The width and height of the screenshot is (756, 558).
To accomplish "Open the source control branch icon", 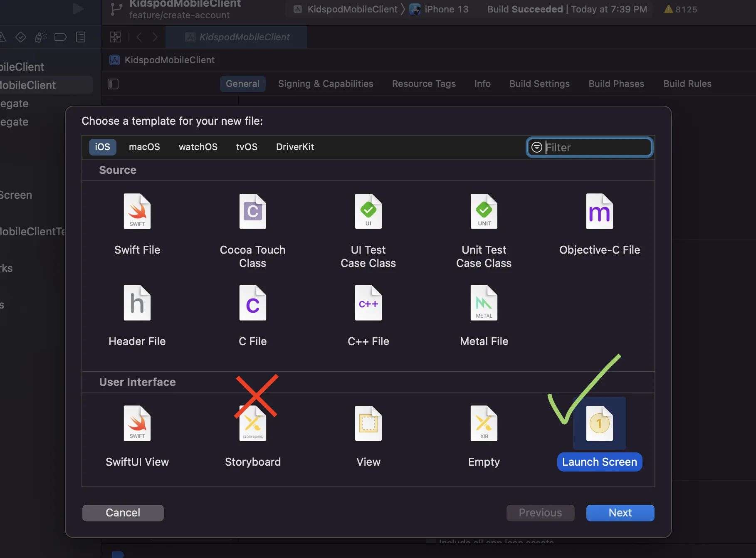I will click(116, 10).
